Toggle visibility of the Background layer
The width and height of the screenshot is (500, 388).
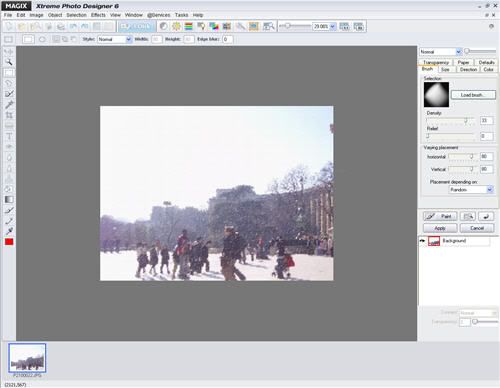[423, 241]
